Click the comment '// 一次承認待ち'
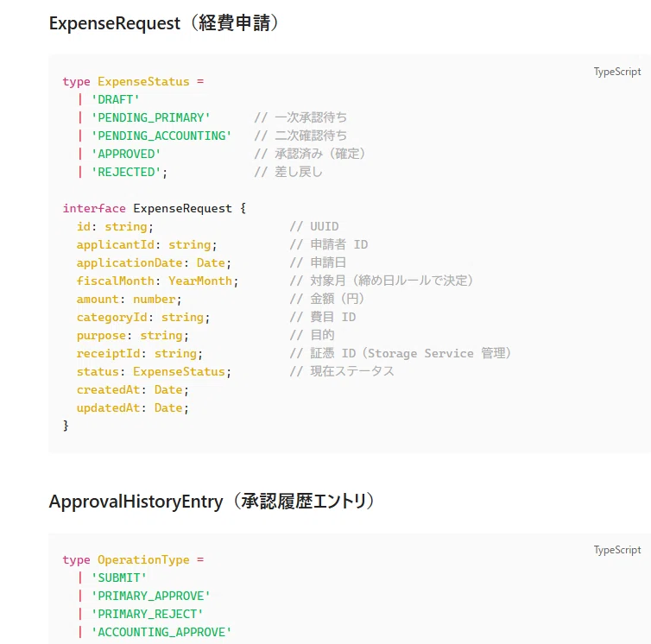Viewport: 651px width, 644px height. pos(300,117)
